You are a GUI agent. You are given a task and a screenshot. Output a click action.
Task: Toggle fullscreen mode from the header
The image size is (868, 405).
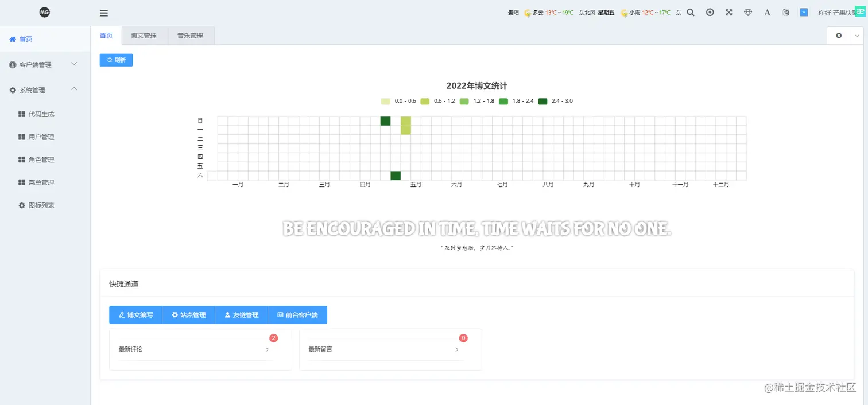(728, 11)
